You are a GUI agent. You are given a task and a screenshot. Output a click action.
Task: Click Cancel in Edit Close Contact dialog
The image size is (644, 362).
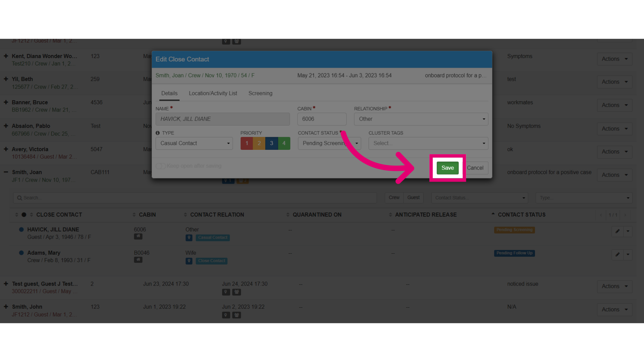tap(475, 168)
